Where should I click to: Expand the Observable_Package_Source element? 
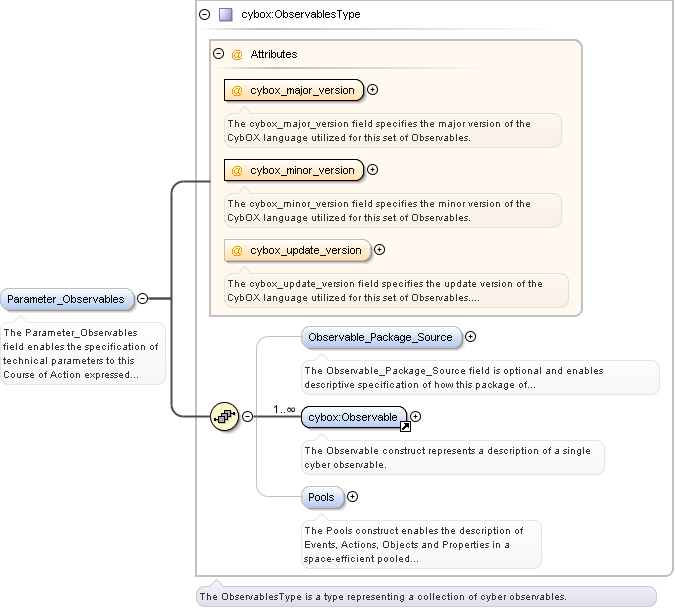(470, 337)
